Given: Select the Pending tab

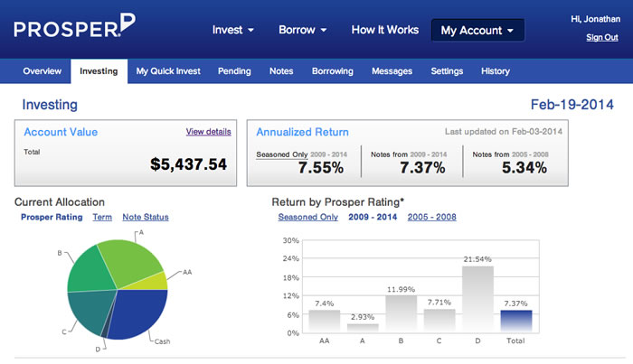Looking at the screenshot, I should [234, 71].
